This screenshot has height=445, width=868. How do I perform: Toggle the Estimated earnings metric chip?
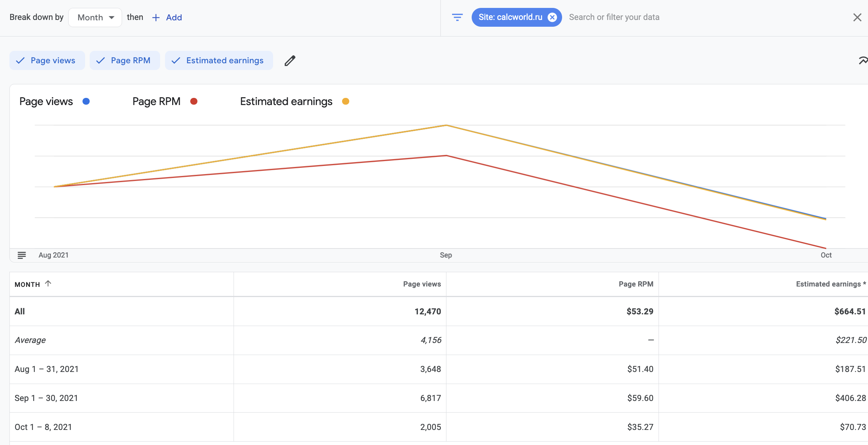pos(219,61)
